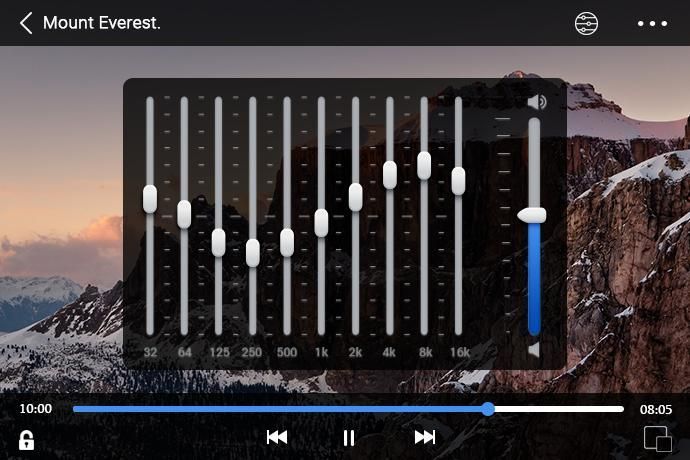This screenshot has height=460, width=690.
Task: Toggle the screen lock padlock icon
Action: pos(26,440)
